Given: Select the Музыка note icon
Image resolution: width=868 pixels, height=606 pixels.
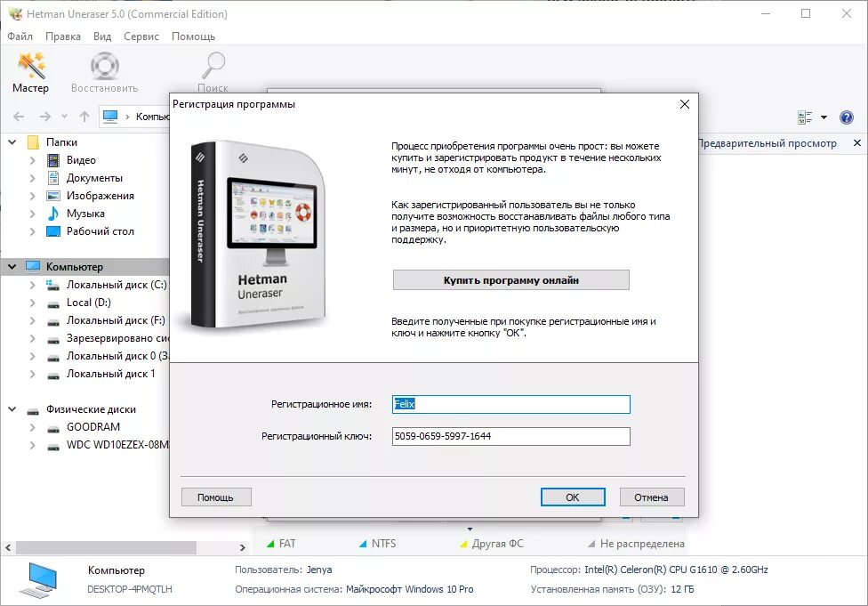Looking at the screenshot, I should click(53, 214).
